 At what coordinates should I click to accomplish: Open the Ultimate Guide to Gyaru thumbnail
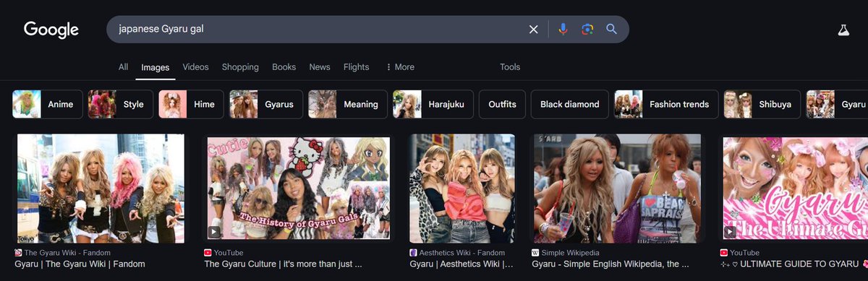[x=795, y=189]
